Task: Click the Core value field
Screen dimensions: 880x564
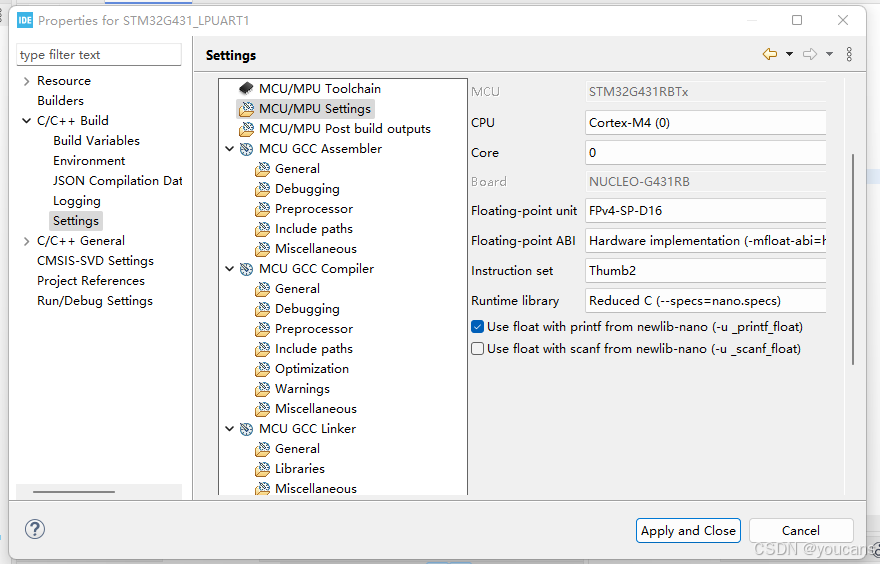Action: 705,153
